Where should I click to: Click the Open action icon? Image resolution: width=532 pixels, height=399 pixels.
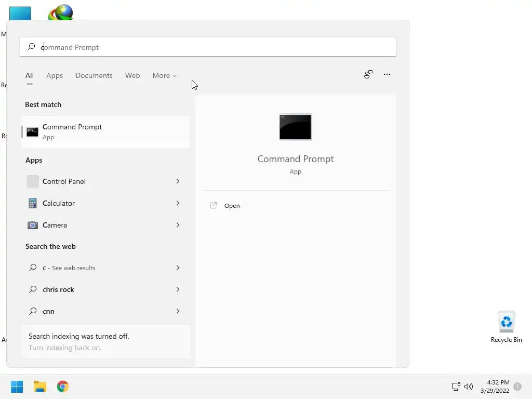click(x=214, y=205)
